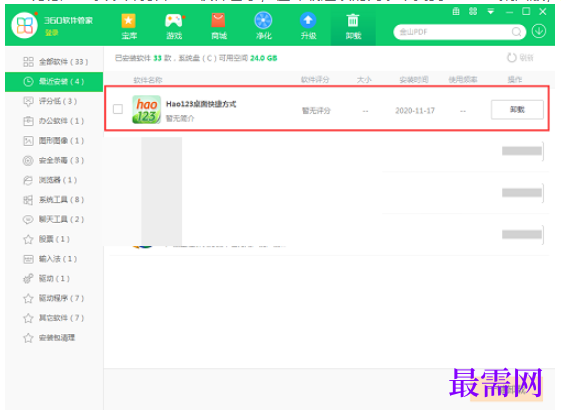Tick the Hao123 row checkbox

pos(118,109)
